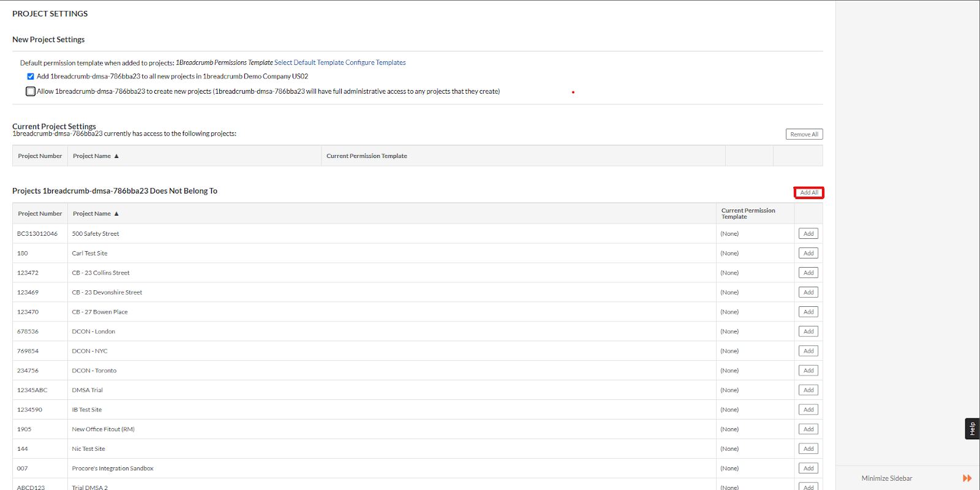The image size is (980, 490).
Task: Add the DCON - Toronto project
Action: pyautogui.click(x=809, y=371)
